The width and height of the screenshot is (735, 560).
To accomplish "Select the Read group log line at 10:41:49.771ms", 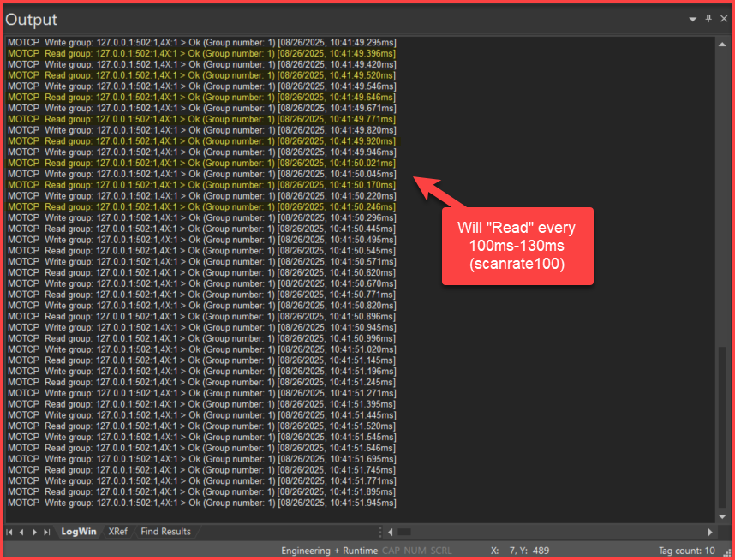I will pyautogui.click(x=202, y=119).
